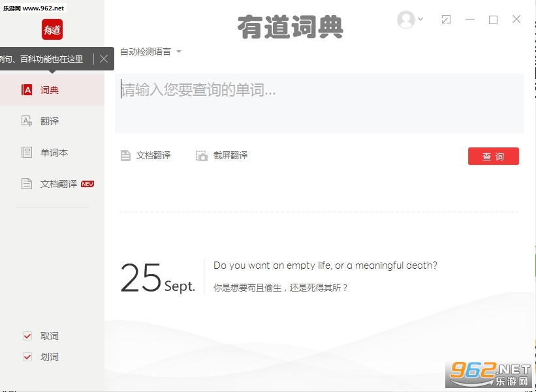Open the 自动检测语言 language dropdown
Viewport: 536px width, 392px height.
(x=150, y=52)
